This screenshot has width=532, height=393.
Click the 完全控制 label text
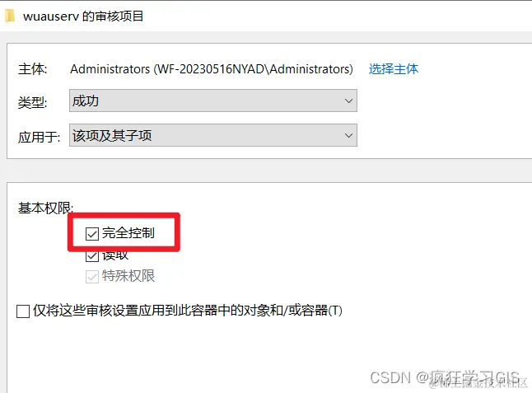[128, 233]
